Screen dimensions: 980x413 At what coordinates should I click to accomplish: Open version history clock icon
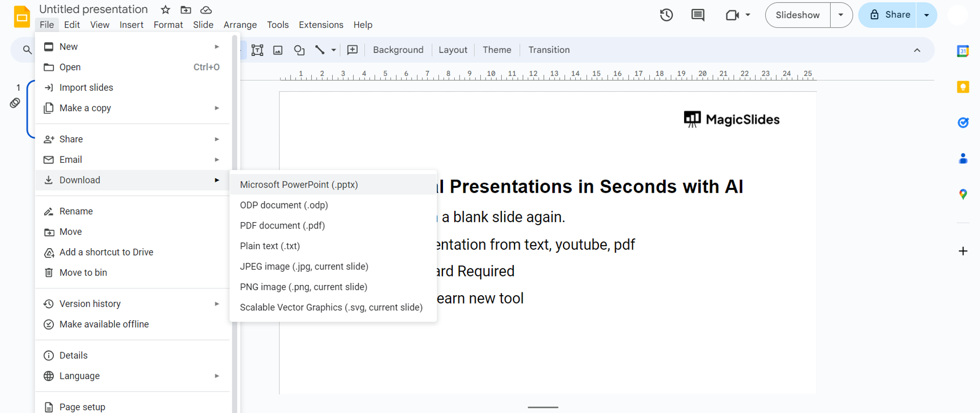(666, 15)
